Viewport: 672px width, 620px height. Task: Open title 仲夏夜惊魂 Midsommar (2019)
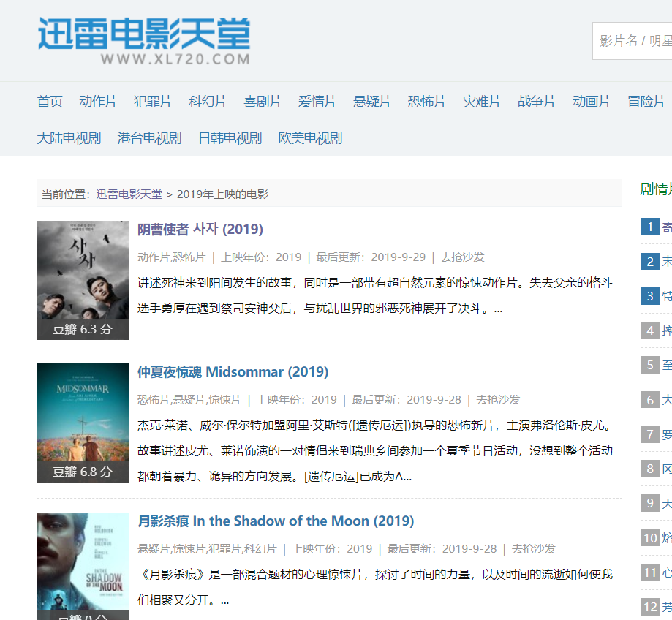(233, 372)
